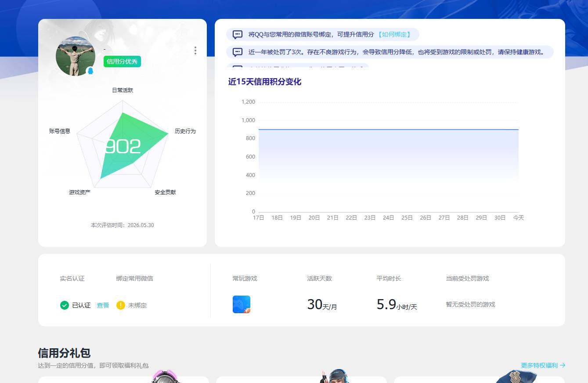This screenshot has width=588, height=383.
Task: Click the 常玩游戏 heading
Action: (x=245, y=278)
